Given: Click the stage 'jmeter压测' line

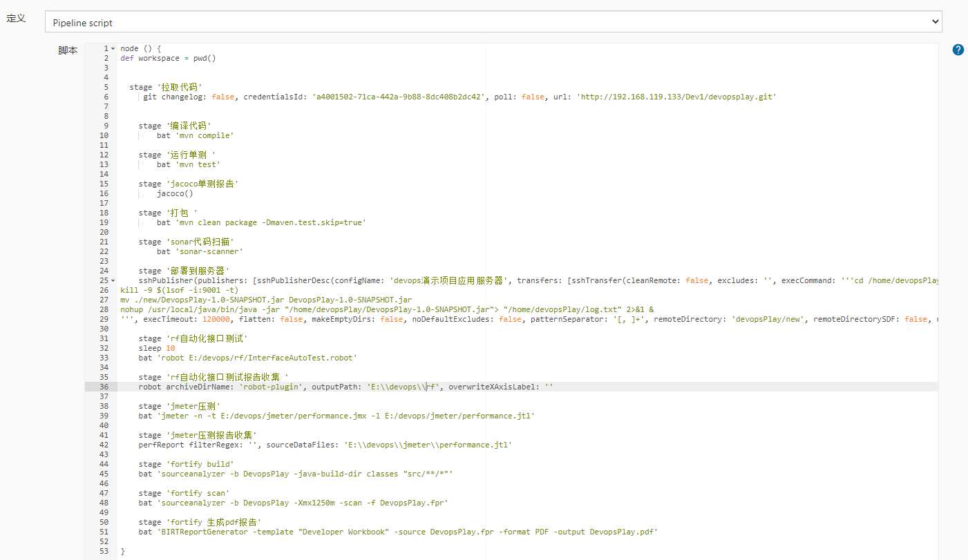Looking at the screenshot, I should (x=179, y=406).
